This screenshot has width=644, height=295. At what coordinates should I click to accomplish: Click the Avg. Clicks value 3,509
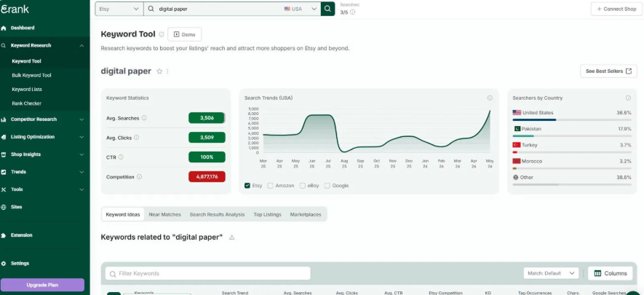click(x=207, y=138)
